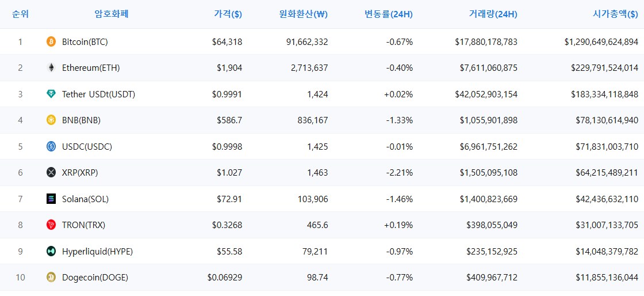Select BNB price $586.7

(229, 120)
